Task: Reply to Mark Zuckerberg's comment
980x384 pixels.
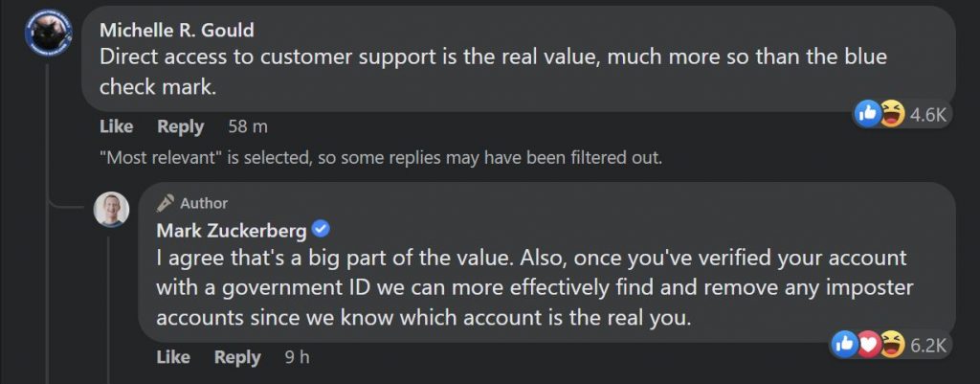Action: coord(237,357)
